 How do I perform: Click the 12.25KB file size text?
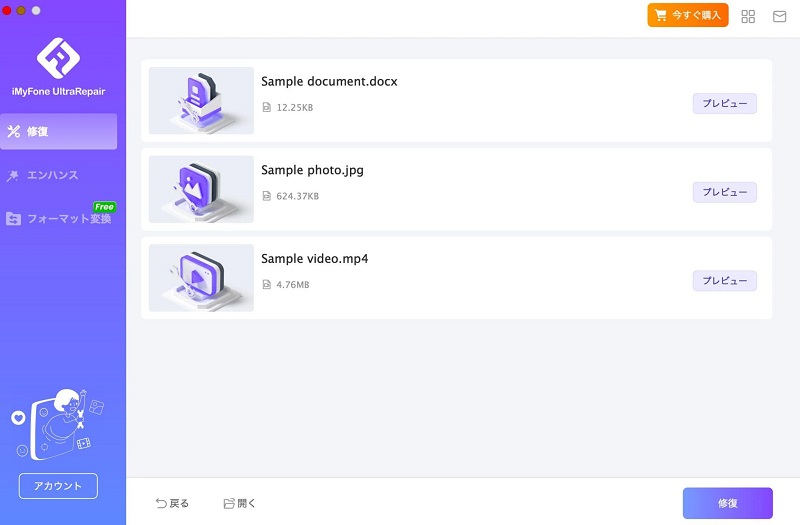tap(295, 108)
